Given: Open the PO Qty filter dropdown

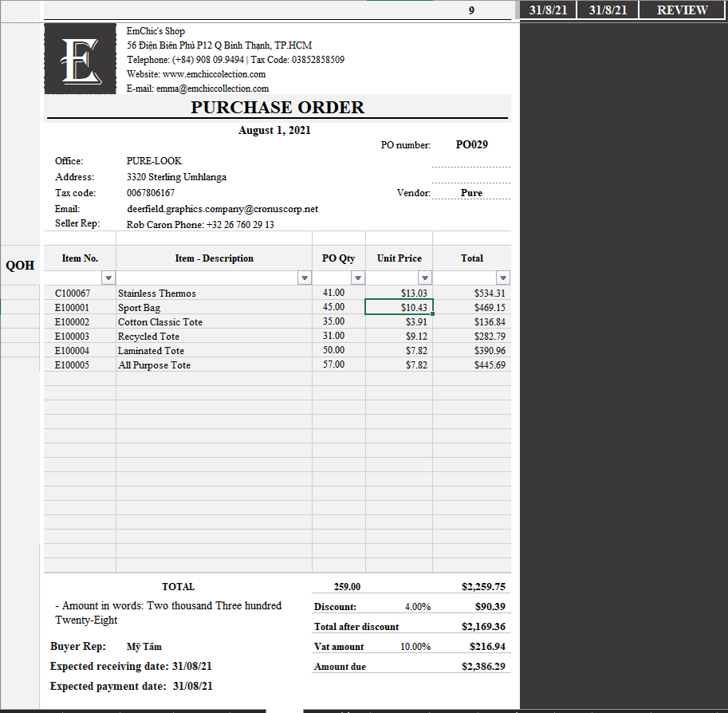Looking at the screenshot, I should click(x=358, y=278).
